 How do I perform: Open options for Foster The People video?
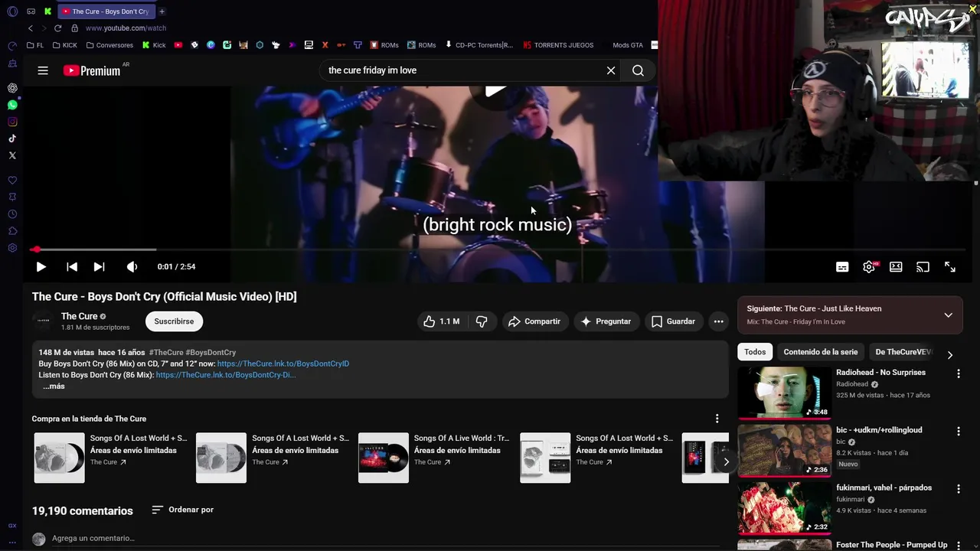(x=958, y=545)
